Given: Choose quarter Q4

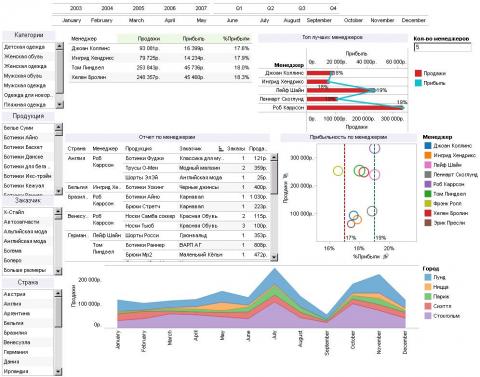Looking at the screenshot, I should (333, 8).
